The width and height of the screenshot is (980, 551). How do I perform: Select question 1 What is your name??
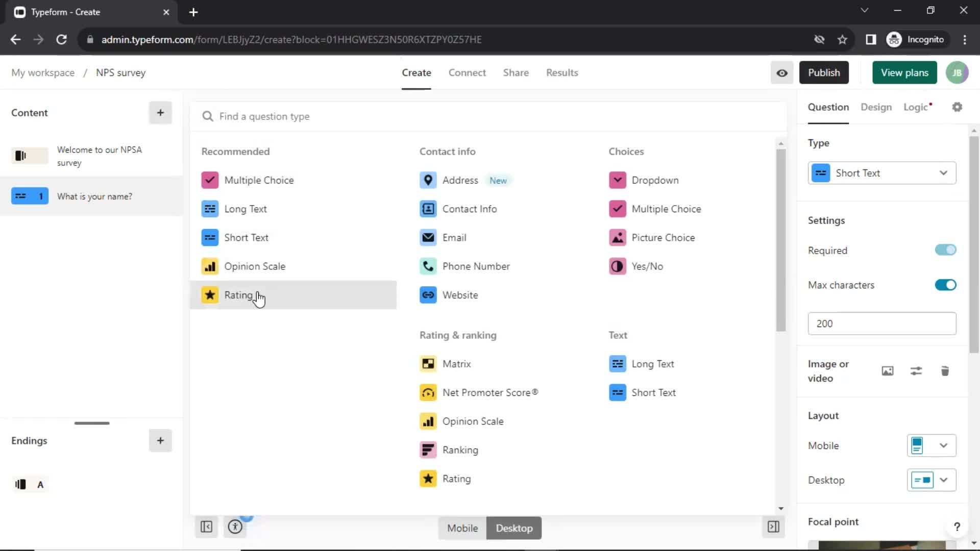[x=91, y=196]
